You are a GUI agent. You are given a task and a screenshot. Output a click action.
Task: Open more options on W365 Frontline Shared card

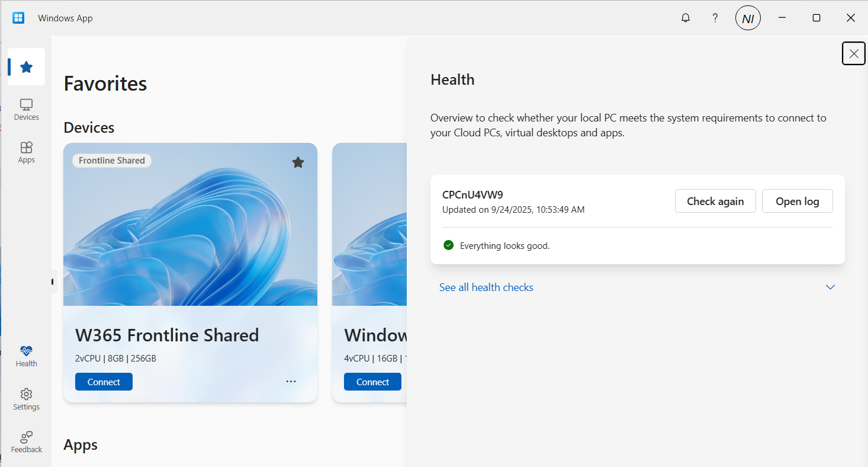[x=291, y=382]
